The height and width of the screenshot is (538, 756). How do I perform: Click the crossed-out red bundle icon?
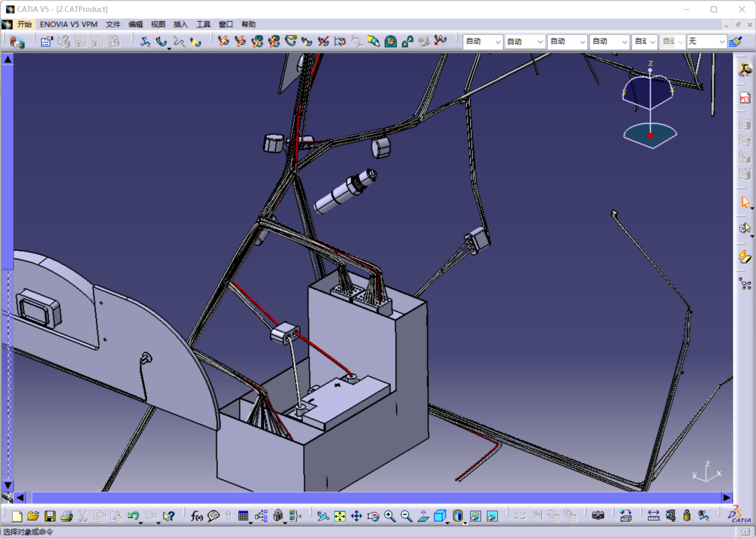pos(323,42)
